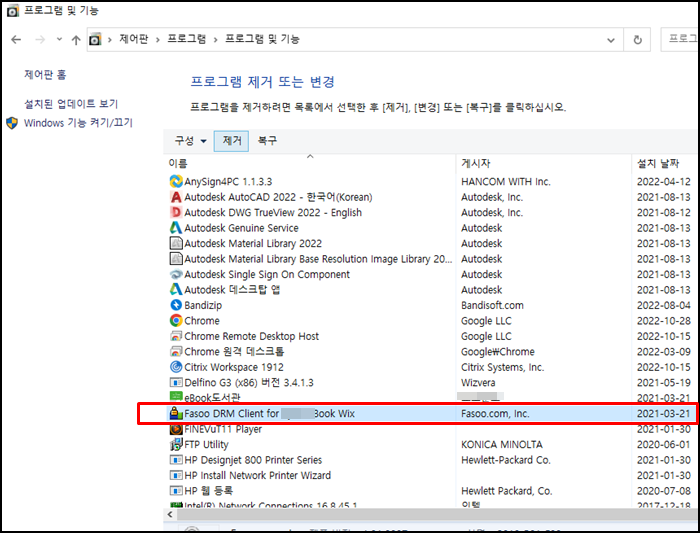The width and height of the screenshot is (700, 533).
Task: Click the Delfino G3 program icon
Action: point(176,383)
